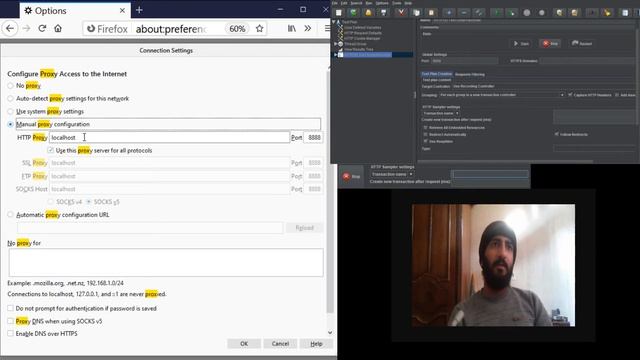Open a new Firefox tab

(139, 10)
